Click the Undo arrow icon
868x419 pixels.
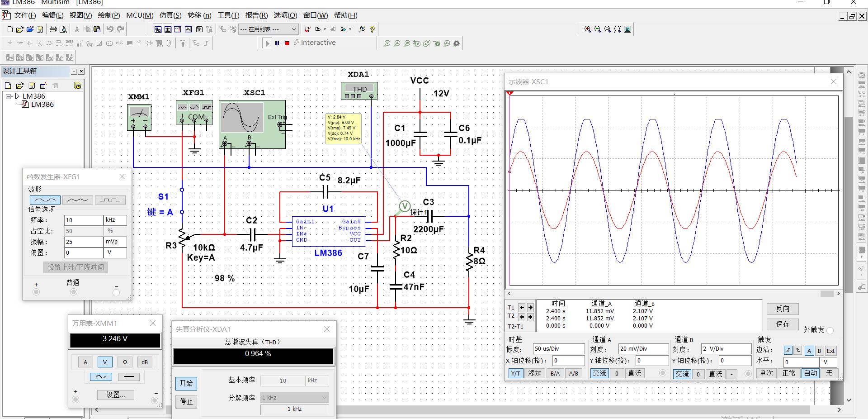pyautogui.click(x=110, y=29)
